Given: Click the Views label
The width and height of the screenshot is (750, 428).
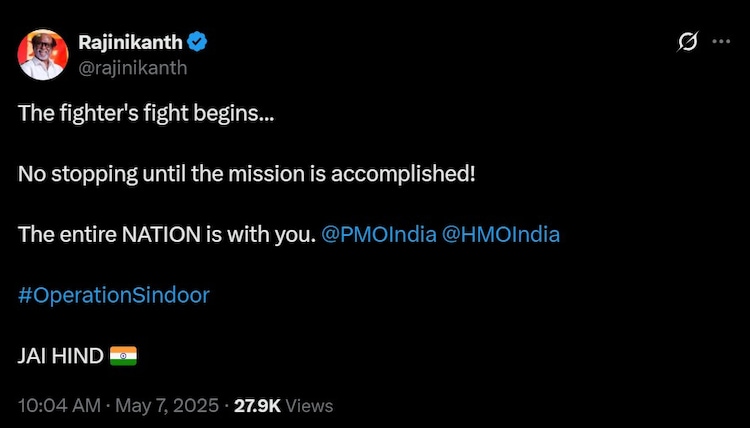Looking at the screenshot, I should point(310,406).
